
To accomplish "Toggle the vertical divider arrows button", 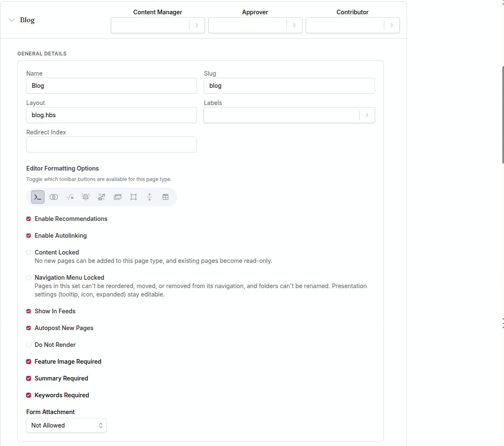I will [x=150, y=197].
